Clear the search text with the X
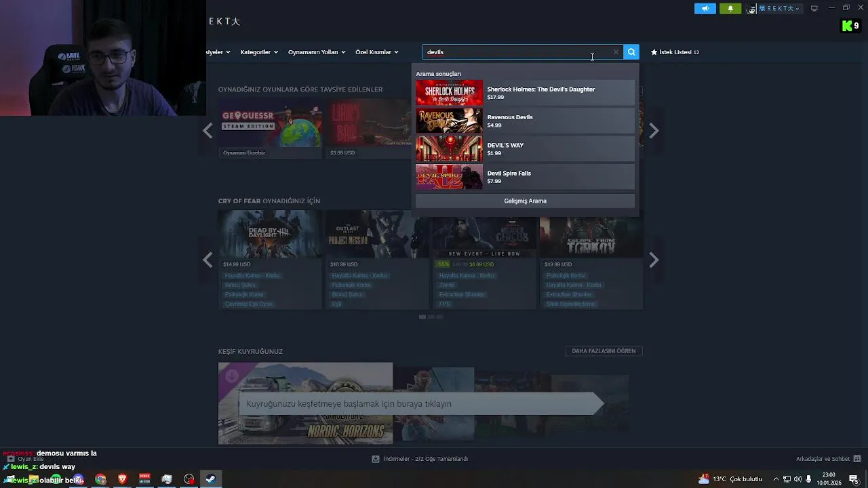This screenshot has width=868, height=488. pyautogui.click(x=616, y=52)
